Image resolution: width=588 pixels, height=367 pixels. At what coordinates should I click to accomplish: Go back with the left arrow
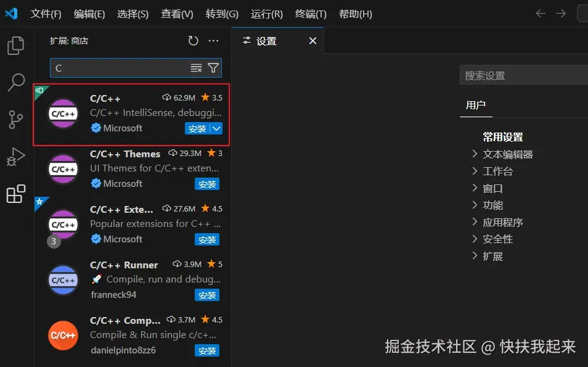(541, 14)
